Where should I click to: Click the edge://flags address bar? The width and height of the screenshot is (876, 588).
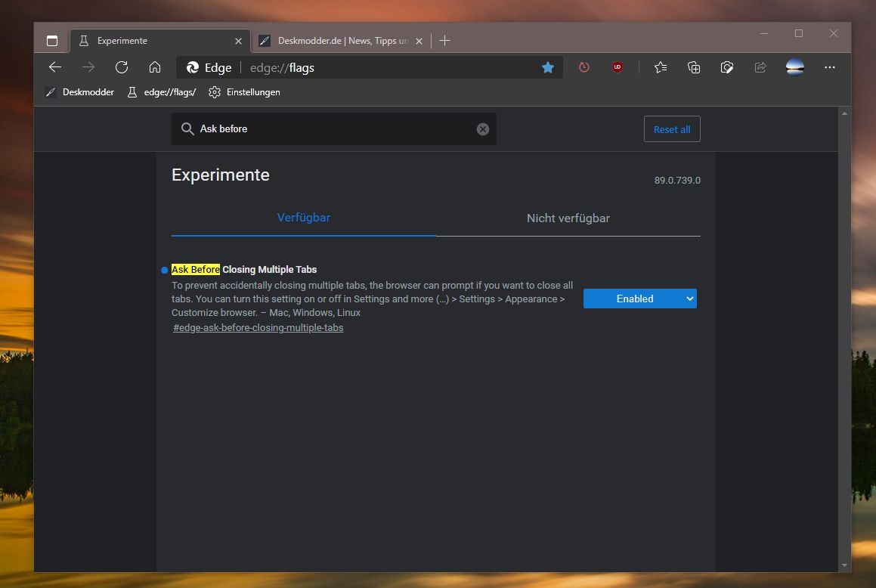tap(369, 67)
